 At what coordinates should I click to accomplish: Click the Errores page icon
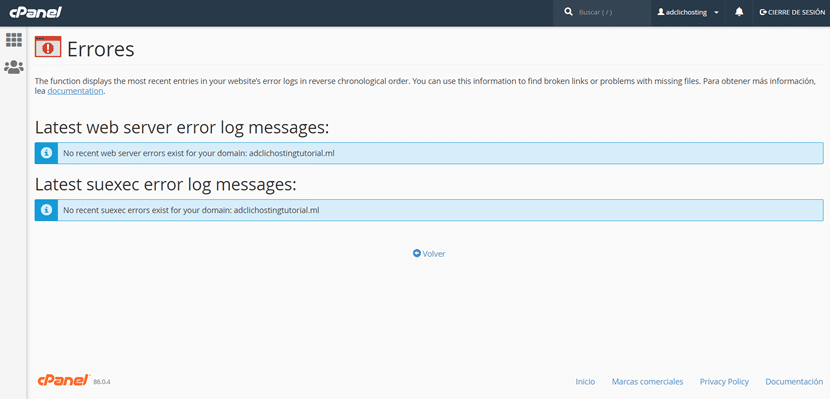click(x=48, y=47)
